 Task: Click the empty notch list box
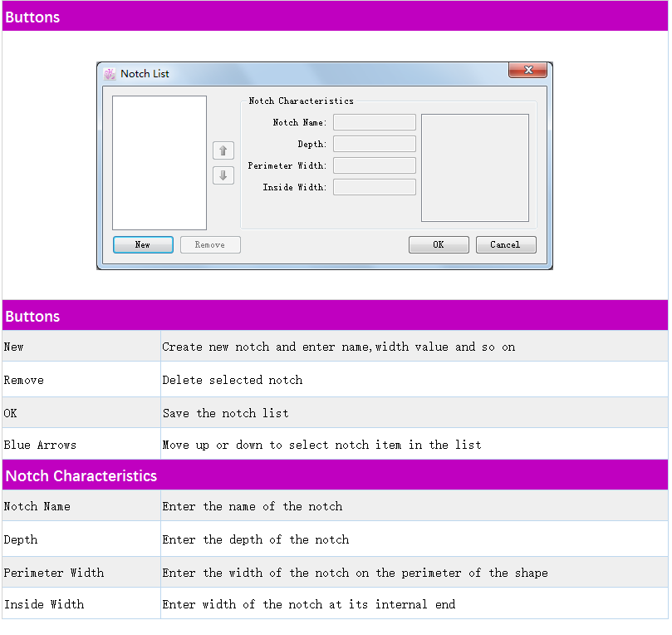(x=159, y=163)
